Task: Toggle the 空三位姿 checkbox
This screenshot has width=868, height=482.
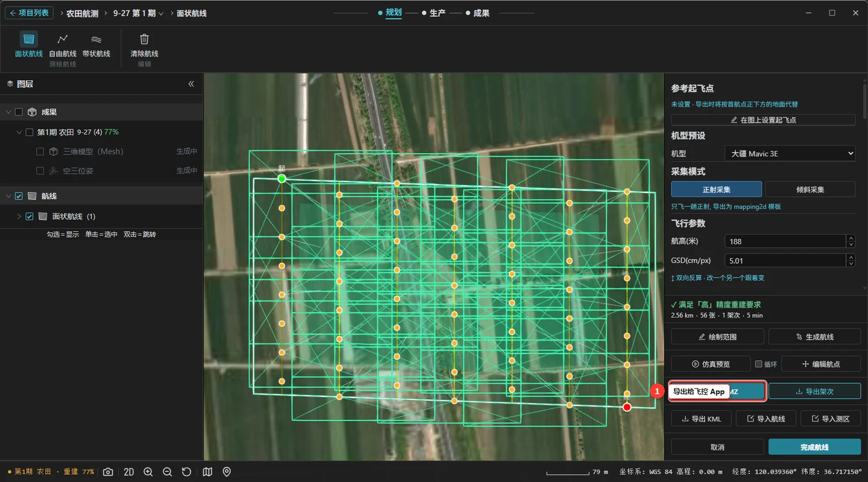Action: pos(40,171)
